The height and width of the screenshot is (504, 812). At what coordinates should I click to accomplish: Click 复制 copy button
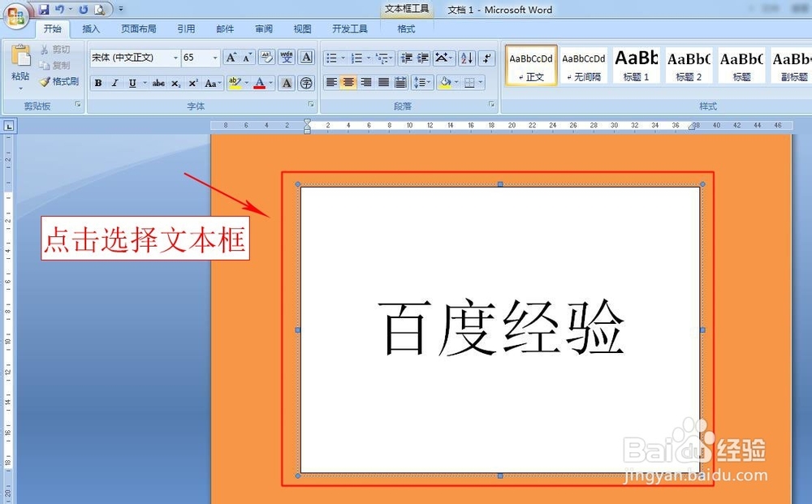pyautogui.click(x=55, y=65)
